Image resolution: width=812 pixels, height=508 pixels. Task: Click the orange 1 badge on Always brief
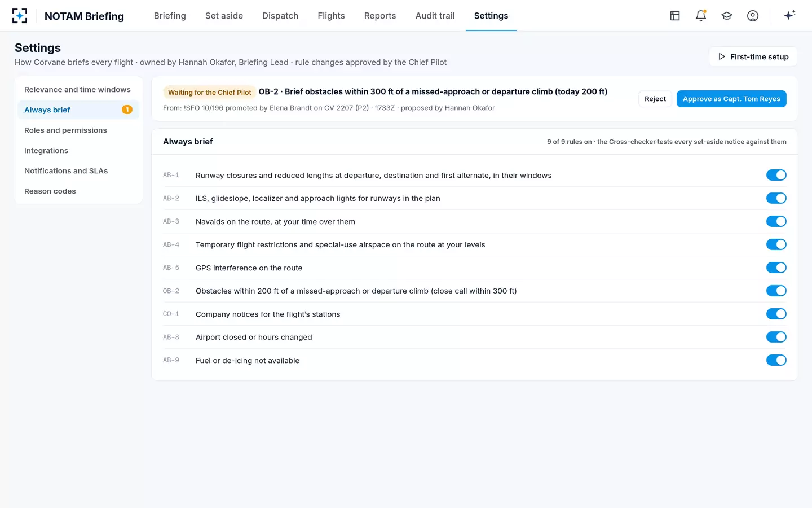(127, 110)
